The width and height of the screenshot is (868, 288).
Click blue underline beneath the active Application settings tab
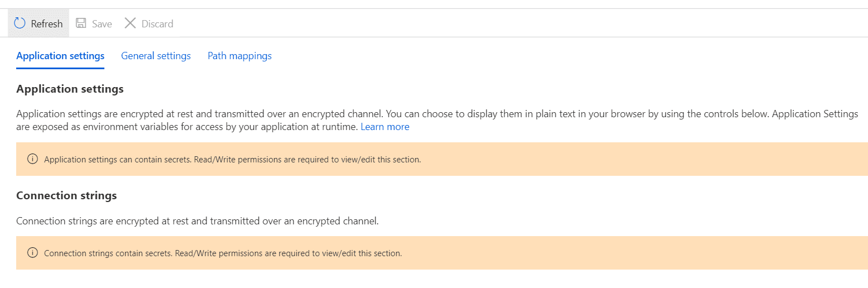click(60, 68)
